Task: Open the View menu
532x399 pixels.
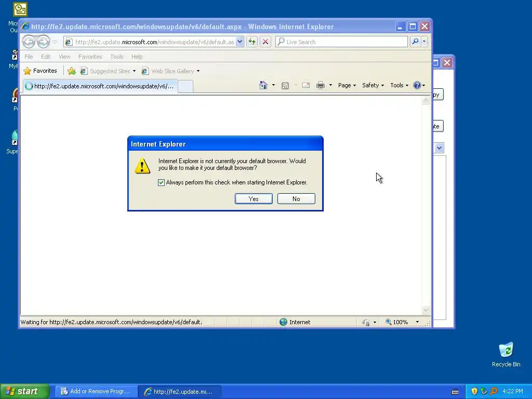Action: 64,57
